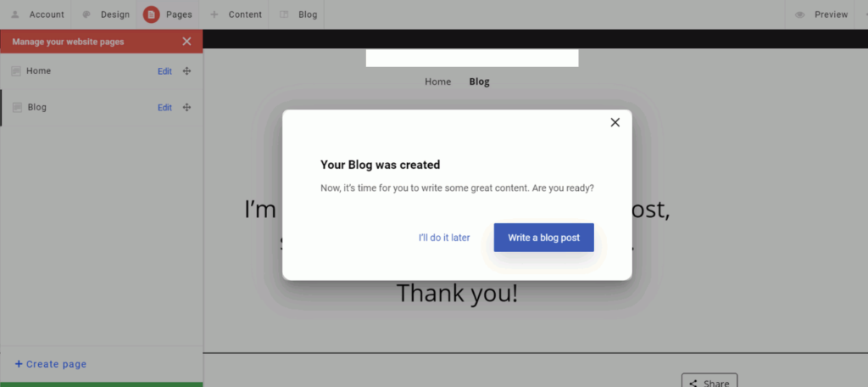Click the Blog page list icon
This screenshot has width=868, height=387.
coord(17,108)
